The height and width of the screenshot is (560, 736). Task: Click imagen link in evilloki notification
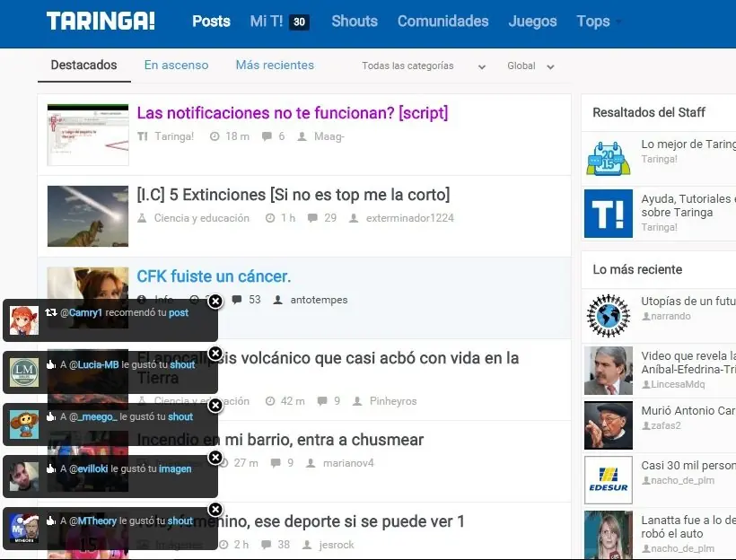[175, 469]
